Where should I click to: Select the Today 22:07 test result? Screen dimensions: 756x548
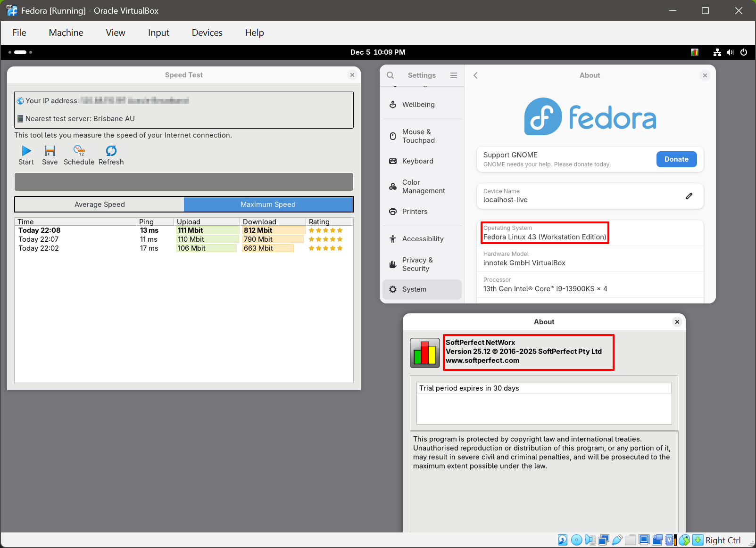click(x=184, y=239)
